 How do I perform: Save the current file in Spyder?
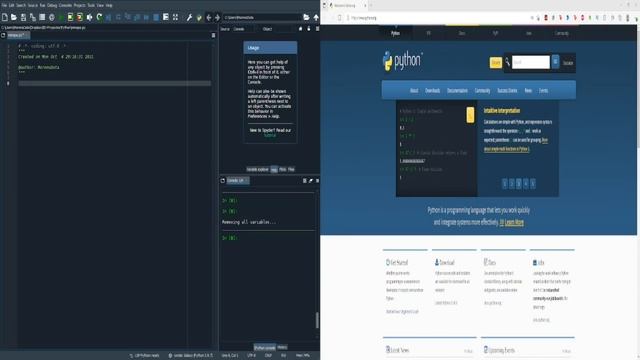(23, 17)
